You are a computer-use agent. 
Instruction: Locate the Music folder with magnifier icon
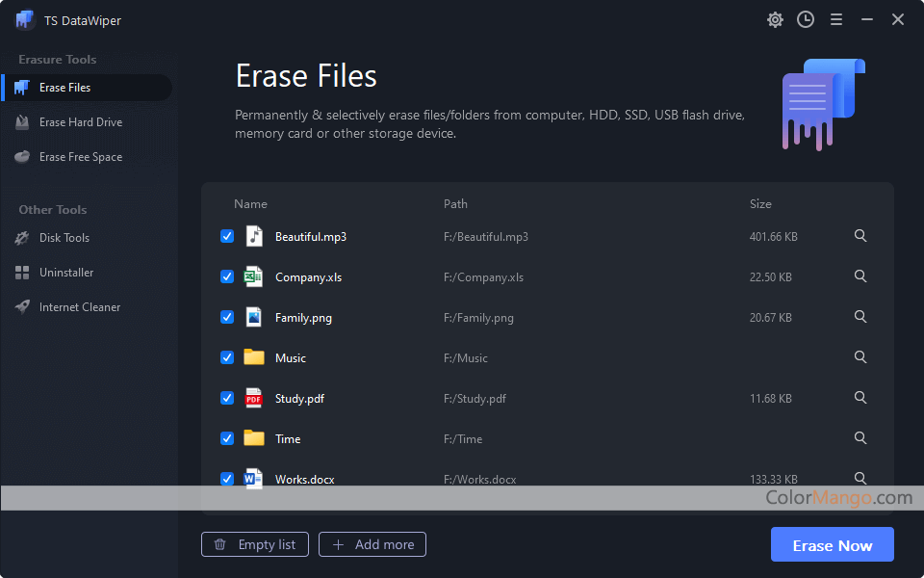tap(860, 357)
